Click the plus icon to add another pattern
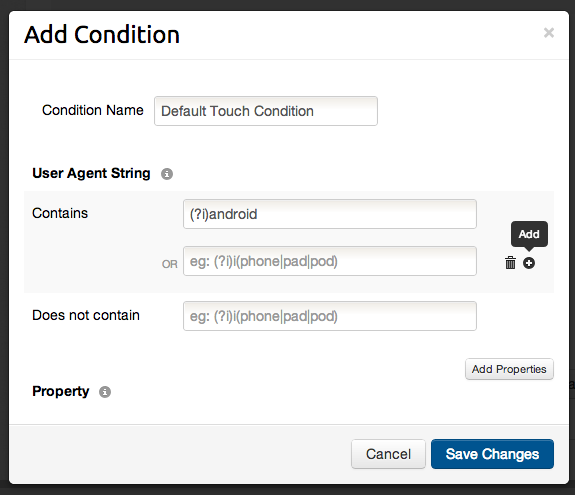The height and width of the screenshot is (495, 575). click(529, 263)
